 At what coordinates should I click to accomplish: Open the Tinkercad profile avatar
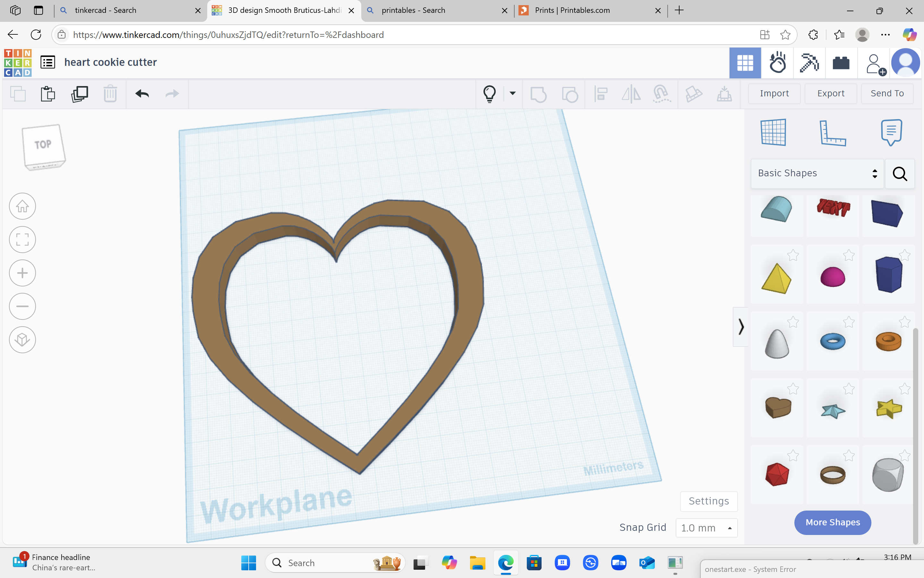pyautogui.click(x=906, y=63)
